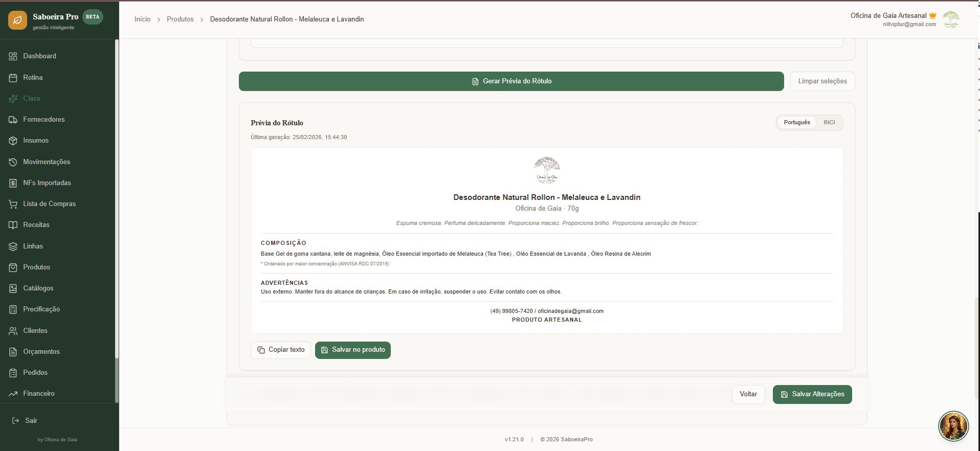The height and width of the screenshot is (451, 980).
Task: Switch label preview to INCI
Action: pyautogui.click(x=829, y=123)
